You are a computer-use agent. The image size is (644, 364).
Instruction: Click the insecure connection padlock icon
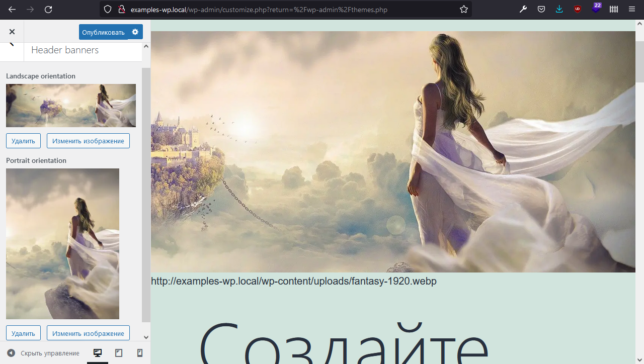point(121,9)
